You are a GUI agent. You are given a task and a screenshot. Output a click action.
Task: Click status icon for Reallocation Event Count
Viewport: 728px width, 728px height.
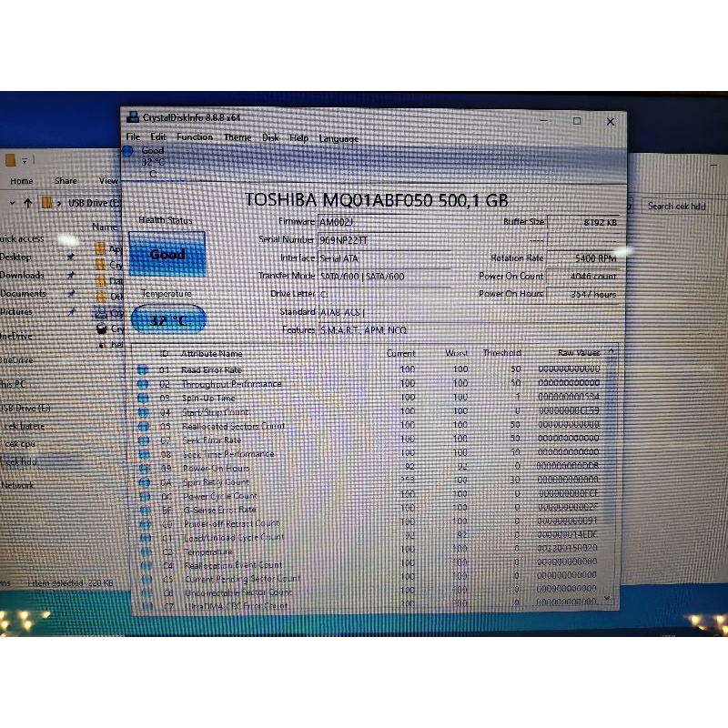point(147,565)
